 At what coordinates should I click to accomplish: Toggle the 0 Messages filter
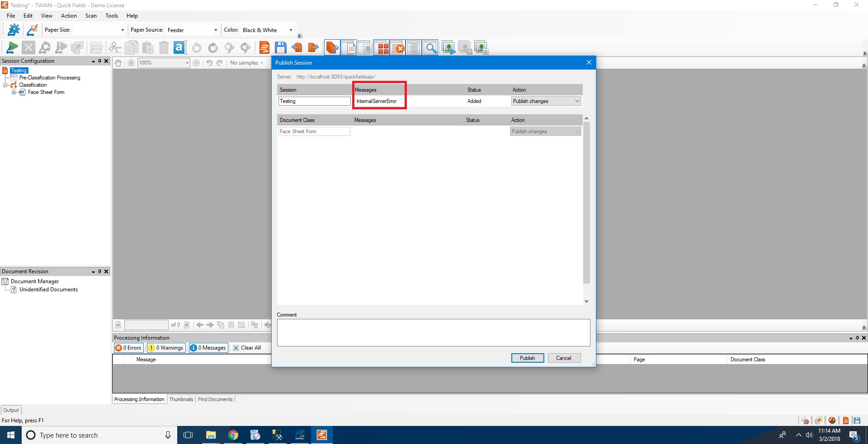coord(208,348)
